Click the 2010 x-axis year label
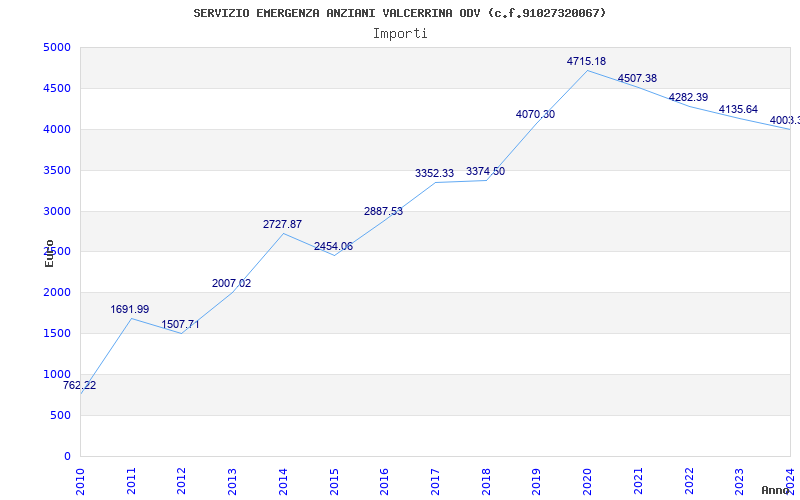The height and width of the screenshot is (500, 800). coord(80,482)
